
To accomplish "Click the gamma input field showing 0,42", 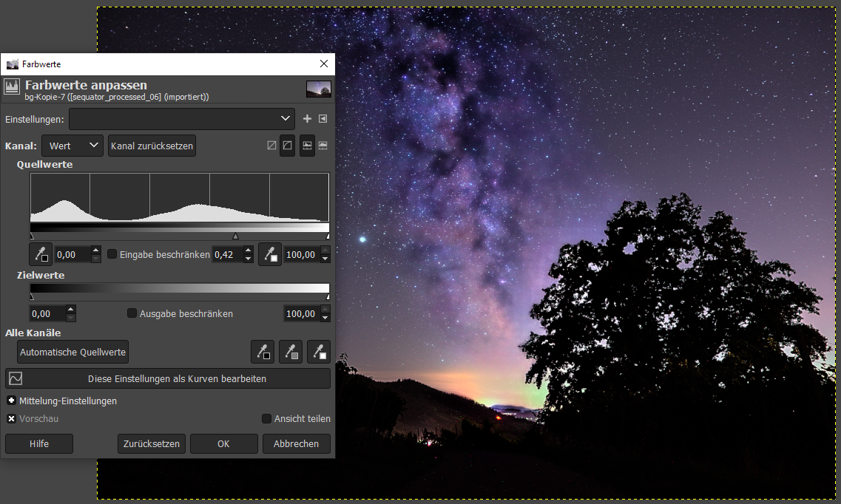I will 228,254.
